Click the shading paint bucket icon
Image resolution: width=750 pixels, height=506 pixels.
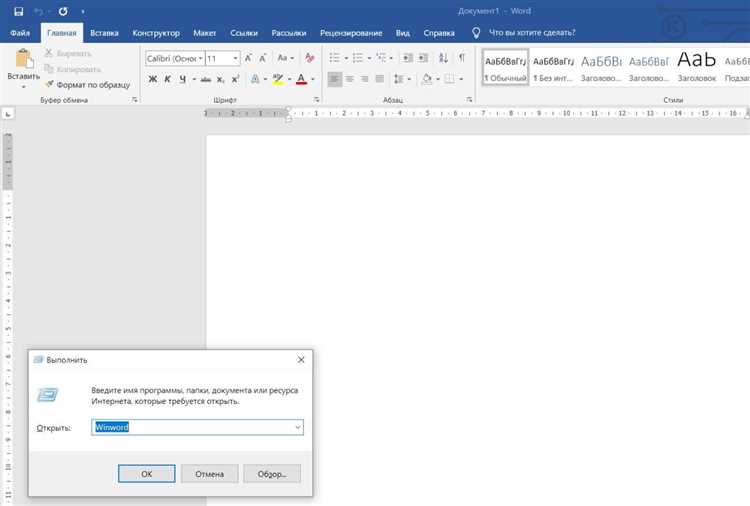pyautogui.click(x=427, y=79)
